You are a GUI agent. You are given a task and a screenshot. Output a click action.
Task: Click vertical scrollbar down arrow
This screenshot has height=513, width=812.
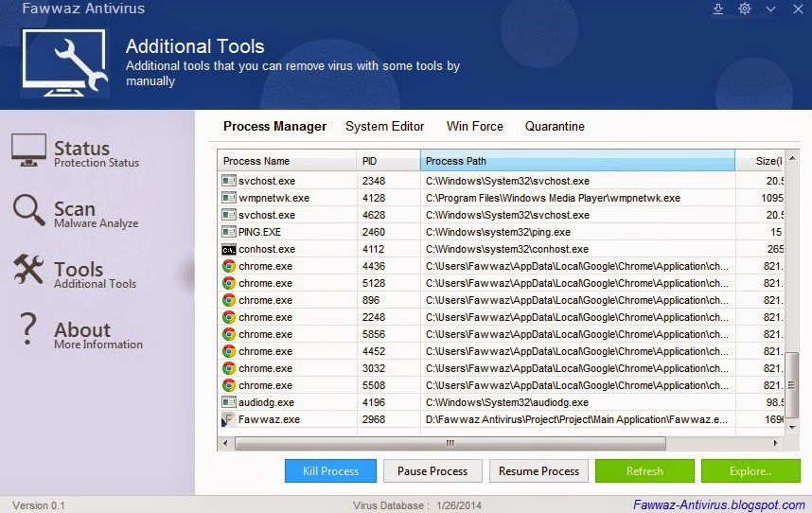[792, 428]
